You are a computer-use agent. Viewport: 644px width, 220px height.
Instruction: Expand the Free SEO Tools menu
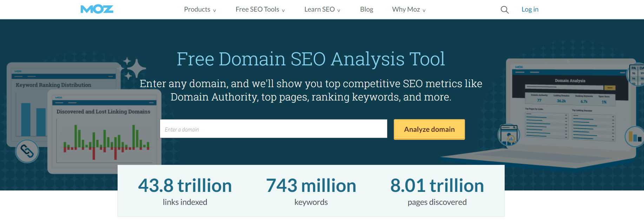[x=260, y=9]
